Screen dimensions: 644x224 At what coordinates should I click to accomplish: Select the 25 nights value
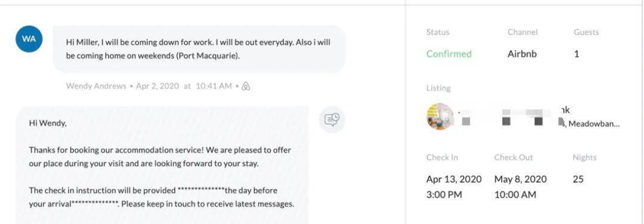[578, 179]
